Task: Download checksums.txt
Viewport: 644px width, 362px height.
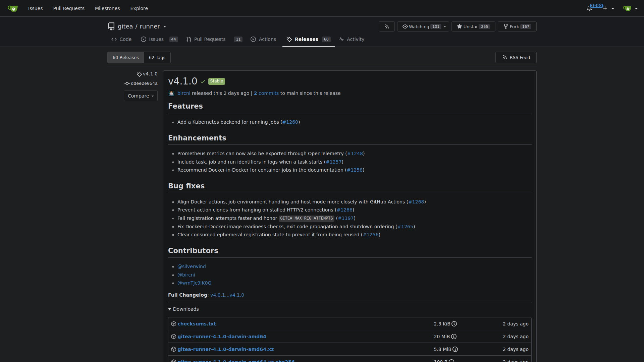Action: (197, 324)
